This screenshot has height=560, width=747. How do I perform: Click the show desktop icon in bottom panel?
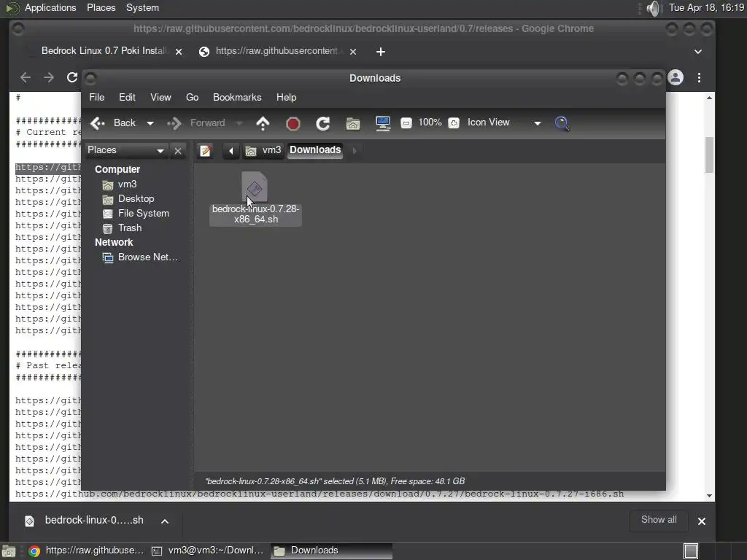click(x=9, y=551)
